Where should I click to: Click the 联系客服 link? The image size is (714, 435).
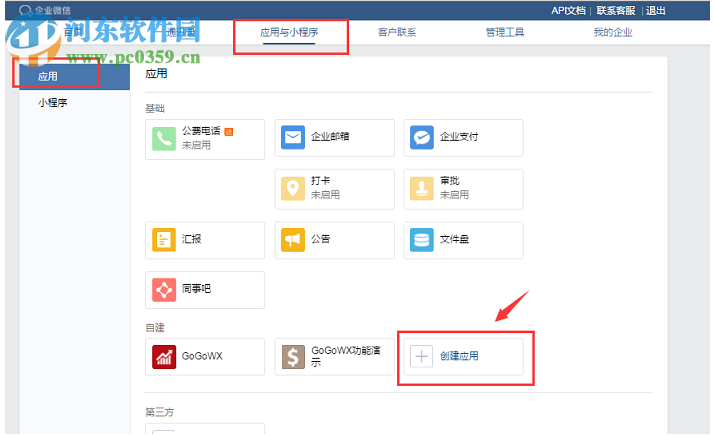(x=616, y=10)
